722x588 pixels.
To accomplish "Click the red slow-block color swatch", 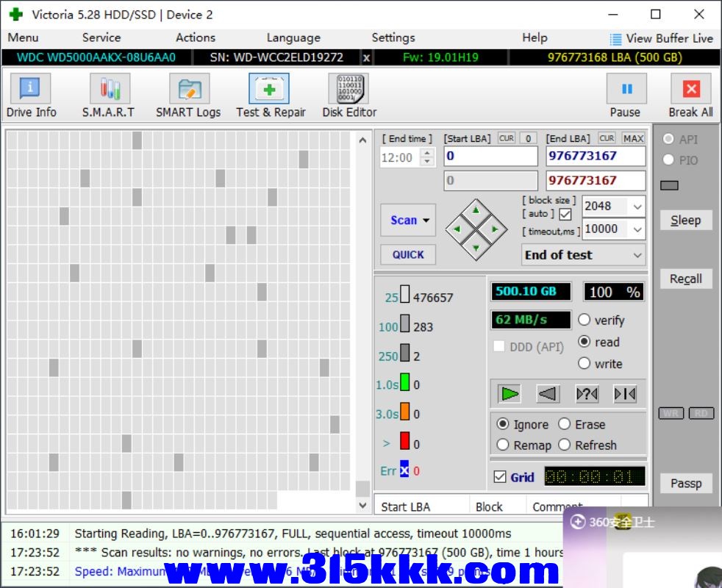I will (x=404, y=441).
